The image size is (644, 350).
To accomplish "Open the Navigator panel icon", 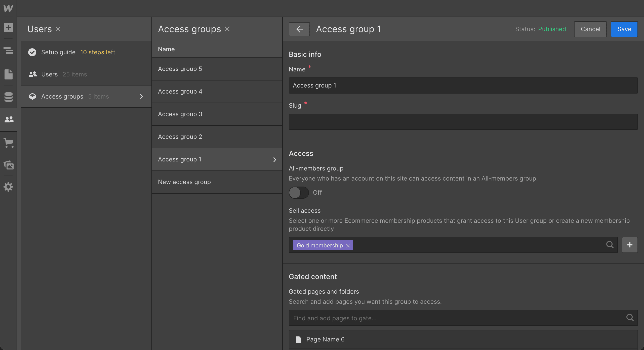I will click(8, 51).
